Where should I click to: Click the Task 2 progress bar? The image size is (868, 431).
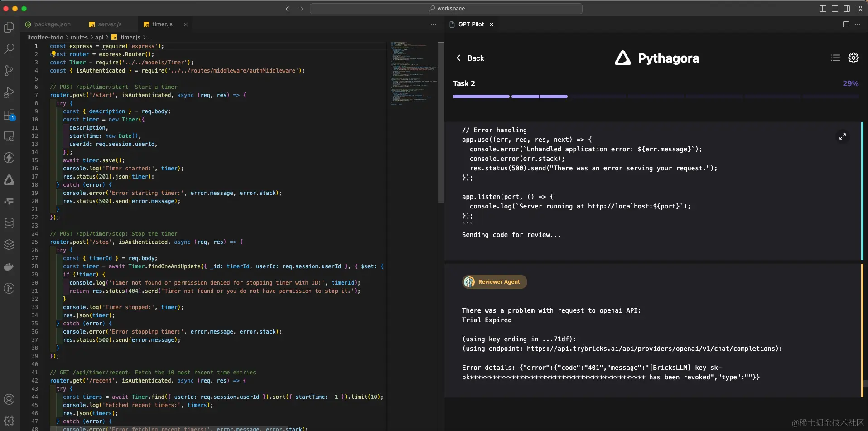pos(656,97)
